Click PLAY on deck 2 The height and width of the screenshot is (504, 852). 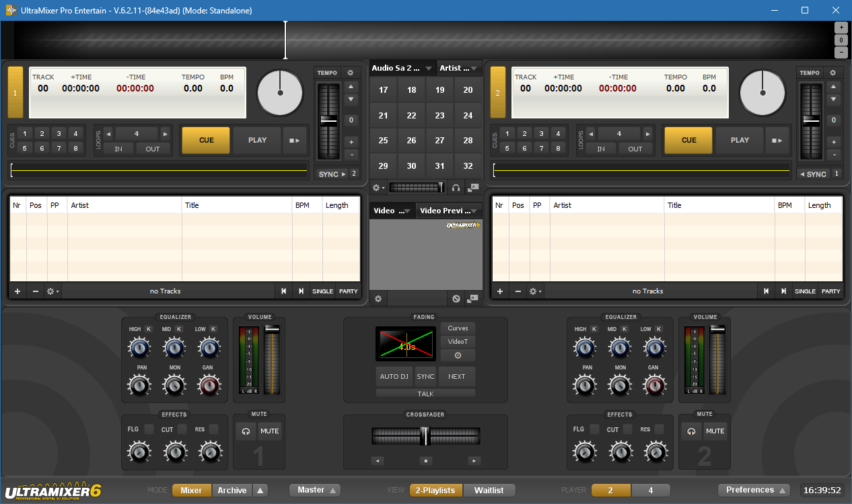click(740, 141)
